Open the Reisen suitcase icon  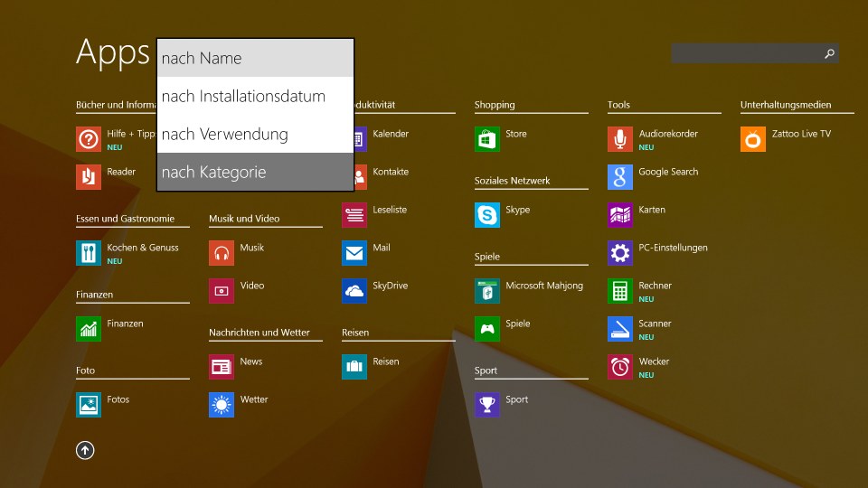(x=354, y=367)
